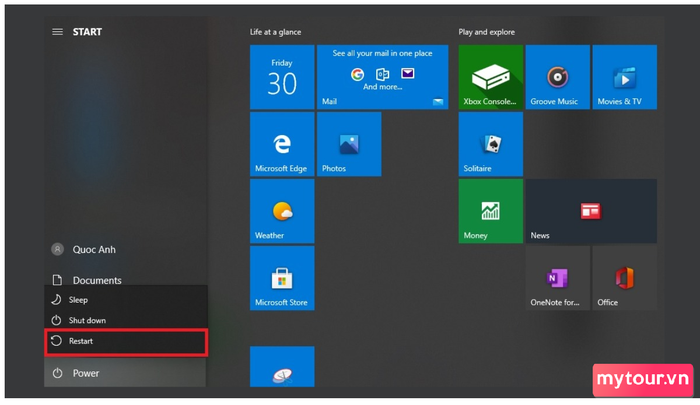Open the Friday 30 calendar tile
700x405 pixels.
[282, 77]
